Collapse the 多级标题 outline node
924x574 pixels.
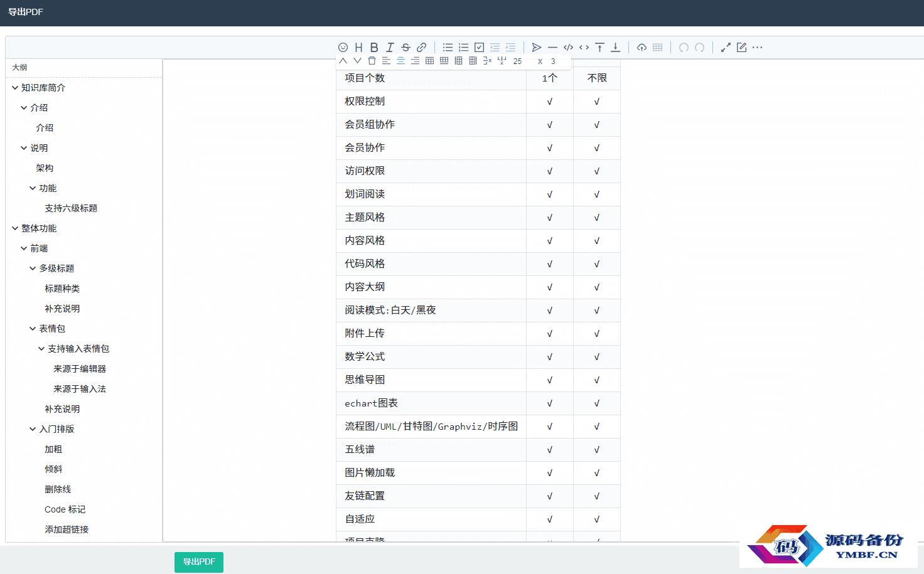[x=33, y=268]
